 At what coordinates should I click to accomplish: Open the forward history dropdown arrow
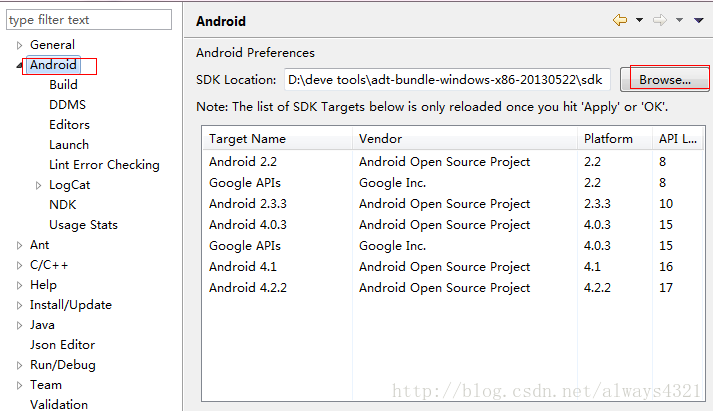point(679,20)
